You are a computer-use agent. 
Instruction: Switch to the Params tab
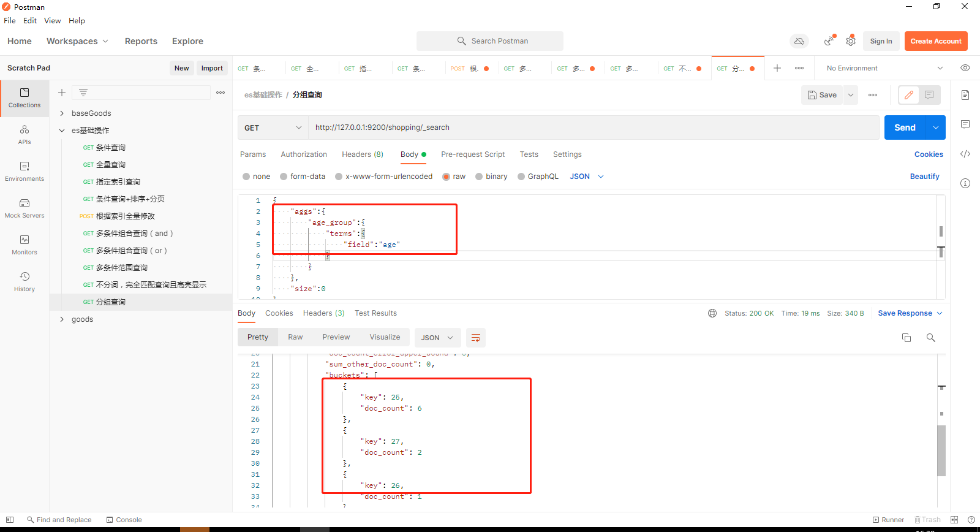253,154
